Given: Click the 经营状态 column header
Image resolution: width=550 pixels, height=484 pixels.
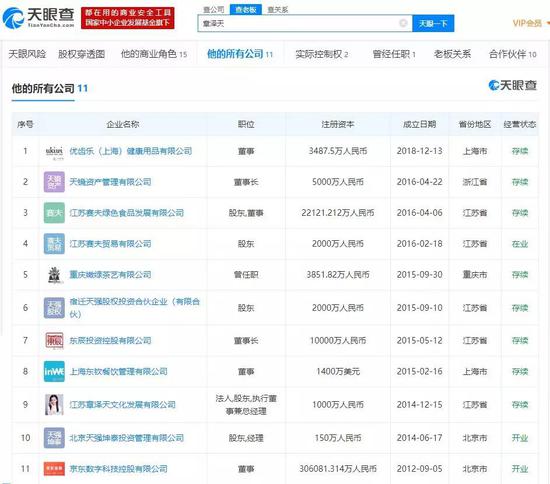Looking at the screenshot, I should point(520,124).
